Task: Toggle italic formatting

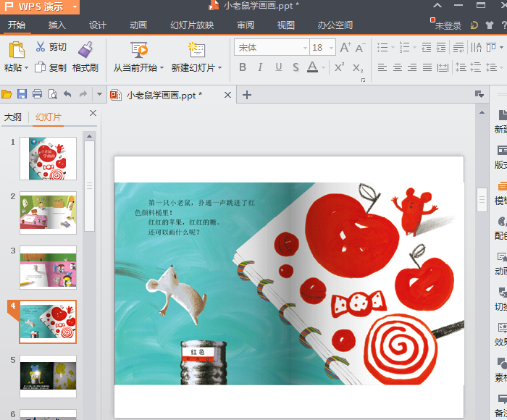Action: [260, 67]
